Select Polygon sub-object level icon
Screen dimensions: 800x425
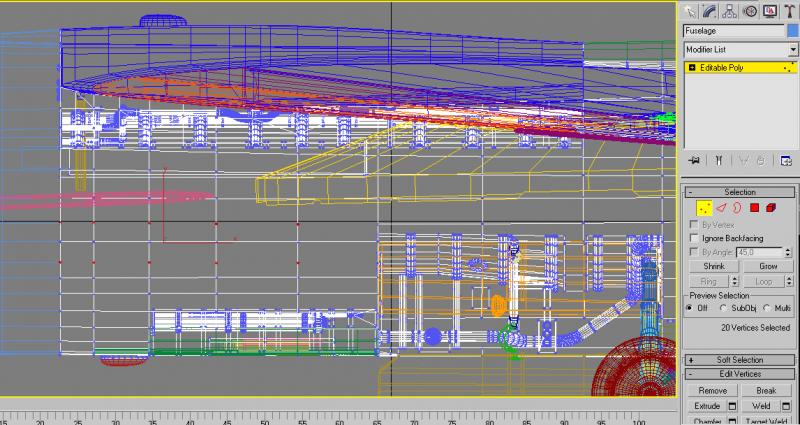(755, 208)
